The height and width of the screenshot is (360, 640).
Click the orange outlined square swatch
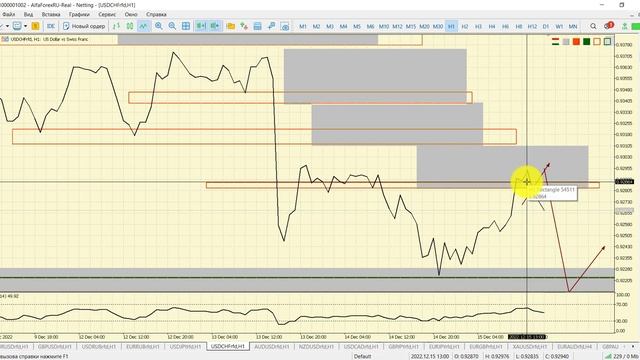[x=597, y=41]
